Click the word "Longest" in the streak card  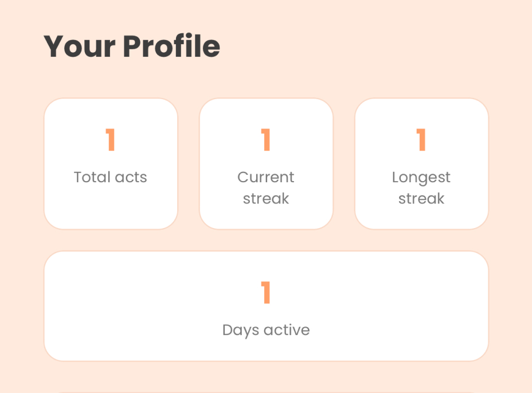[421, 178]
